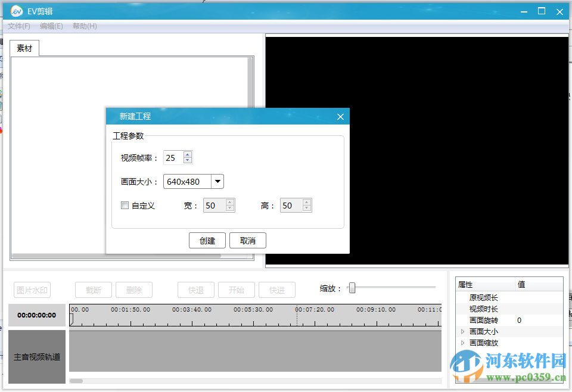The width and height of the screenshot is (572, 392).
Task: Expand the 画面缩放 property in properties panel
Action: click(x=464, y=343)
